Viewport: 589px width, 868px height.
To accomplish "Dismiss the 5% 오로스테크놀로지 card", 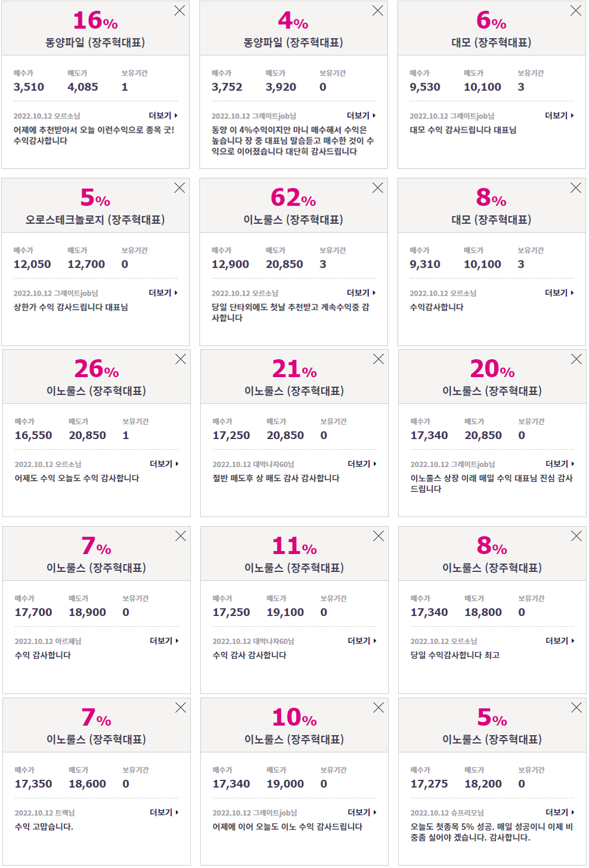I will click(x=179, y=188).
